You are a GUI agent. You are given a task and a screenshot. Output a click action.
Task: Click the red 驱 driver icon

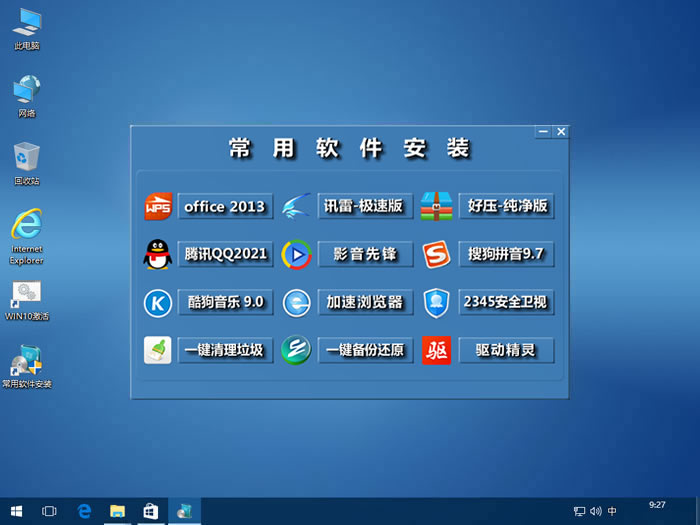[437, 350]
